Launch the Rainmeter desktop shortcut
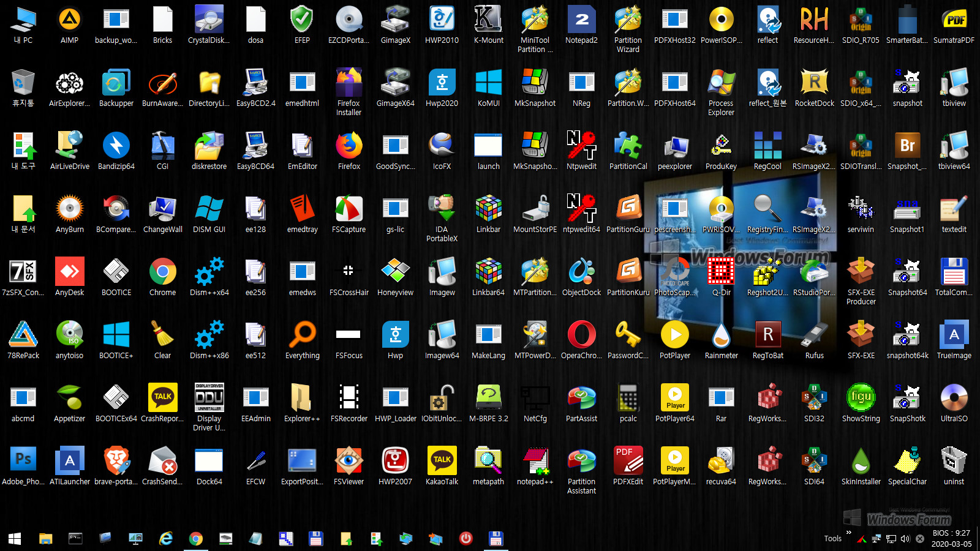The image size is (980, 551). pyautogui.click(x=721, y=340)
